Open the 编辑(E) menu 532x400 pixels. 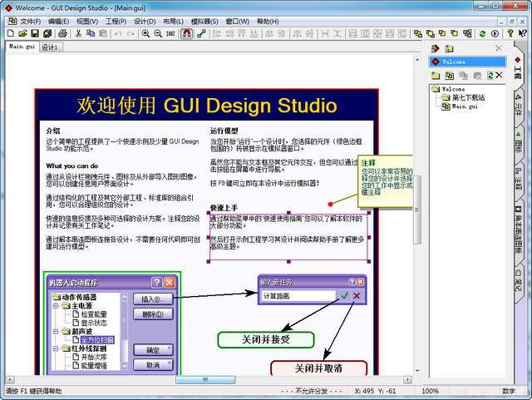click(x=58, y=22)
